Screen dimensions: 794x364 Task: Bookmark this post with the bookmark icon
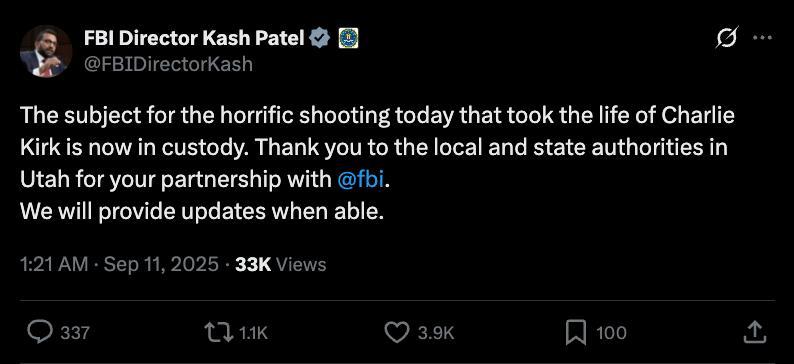pos(575,333)
